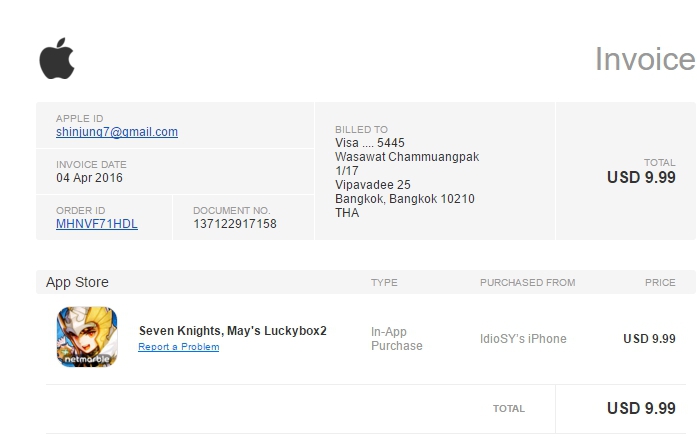Click the In-App Purchase type text
This screenshot has width=697, height=443.
pyautogui.click(x=397, y=338)
